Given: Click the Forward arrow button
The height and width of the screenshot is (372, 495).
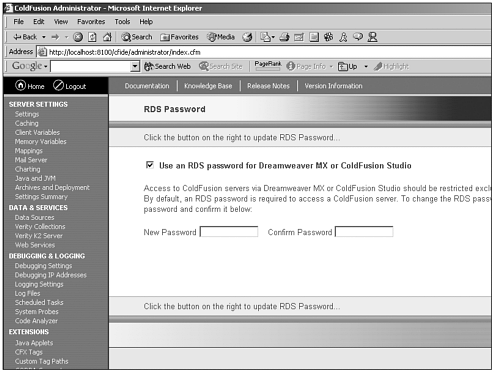Looking at the screenshot, I should tap(55, 37).
